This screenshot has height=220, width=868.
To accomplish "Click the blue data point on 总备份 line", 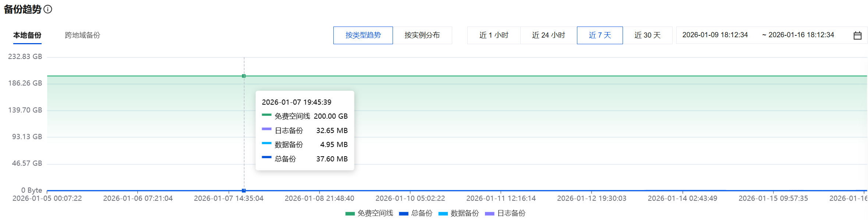I will [x=244, y=191].
